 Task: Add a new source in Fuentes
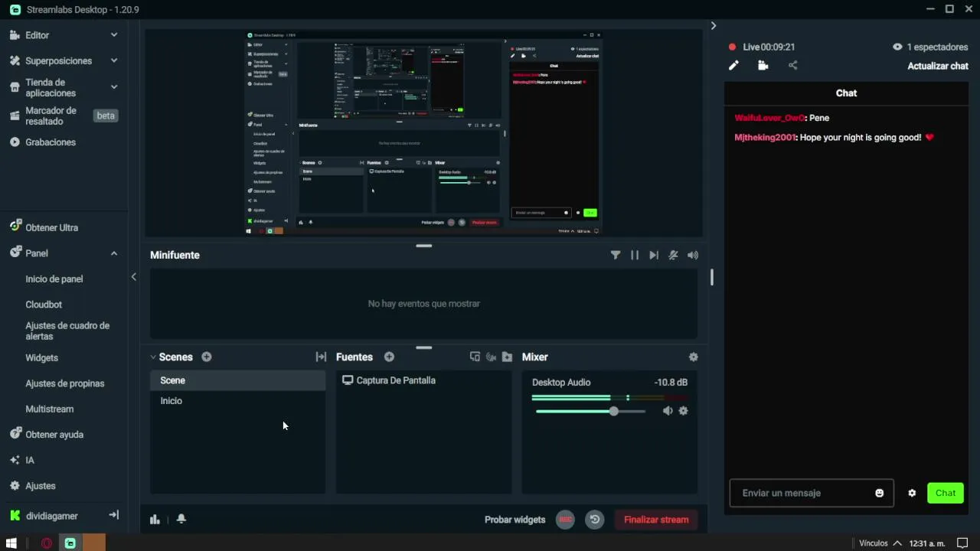click(389, 357)
